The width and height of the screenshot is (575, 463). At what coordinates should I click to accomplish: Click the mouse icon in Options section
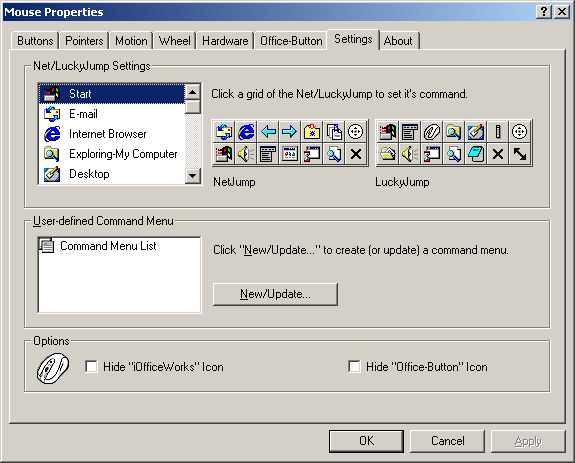(53, 368)
